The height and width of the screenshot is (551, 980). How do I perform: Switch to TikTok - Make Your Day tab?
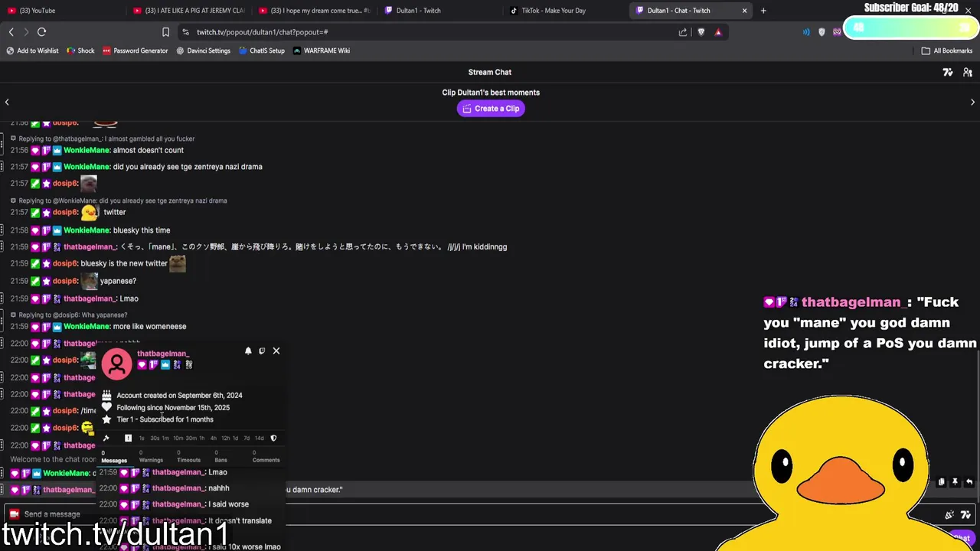coord(565,11)
